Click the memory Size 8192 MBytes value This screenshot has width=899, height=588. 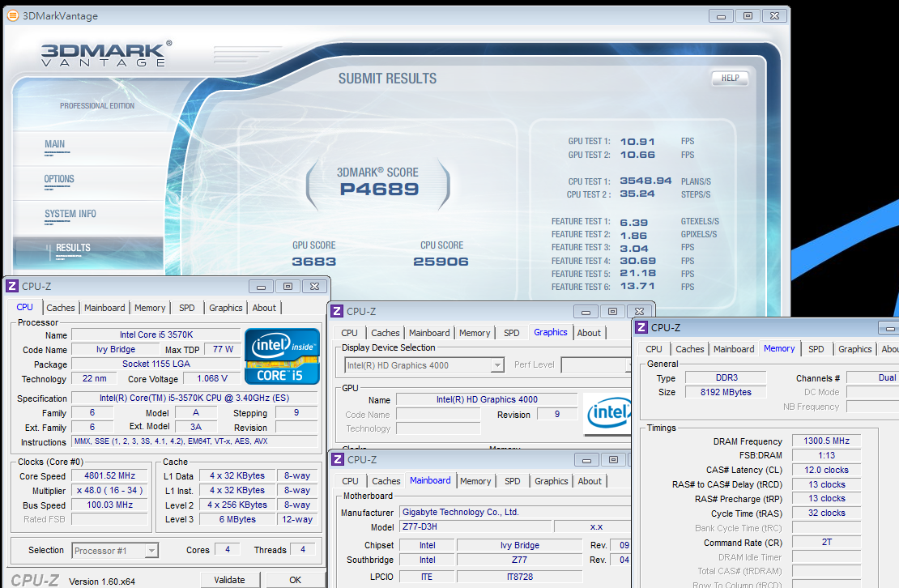click(726, 392)
